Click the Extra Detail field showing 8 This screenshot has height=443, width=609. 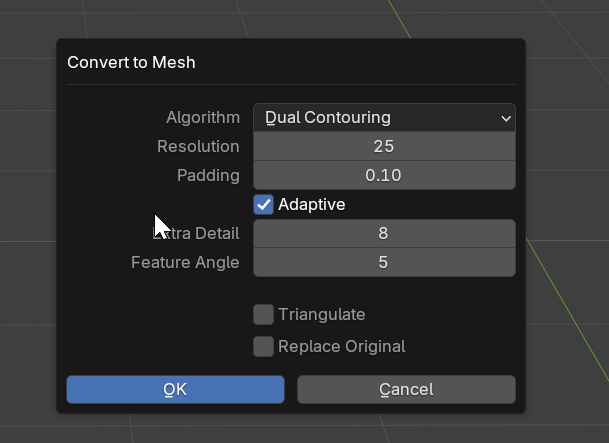click(384, 233)
